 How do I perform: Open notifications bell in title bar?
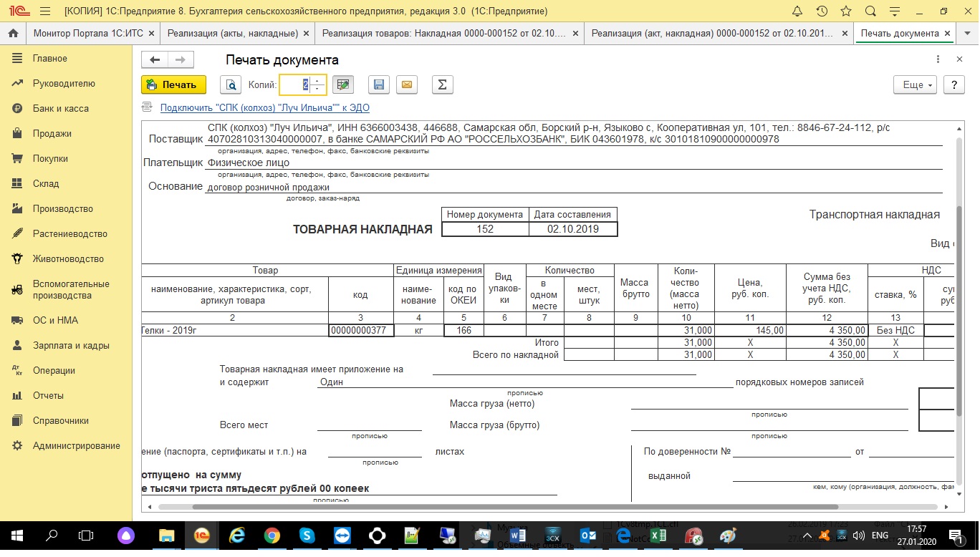[x=797, y=11]
